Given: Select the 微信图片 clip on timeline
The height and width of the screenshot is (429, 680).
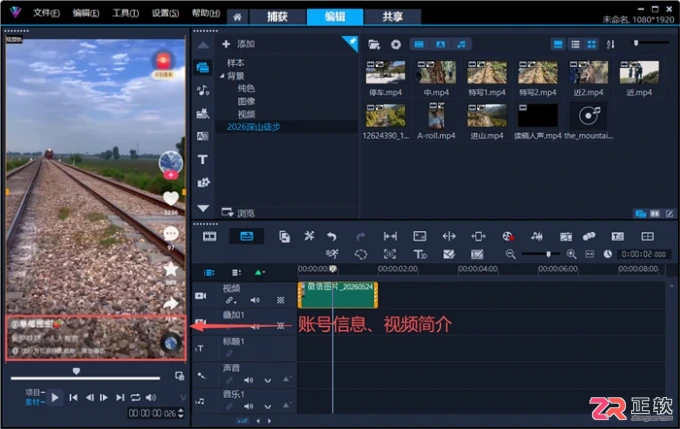Looking at the screenshot, I should point(338,295).
